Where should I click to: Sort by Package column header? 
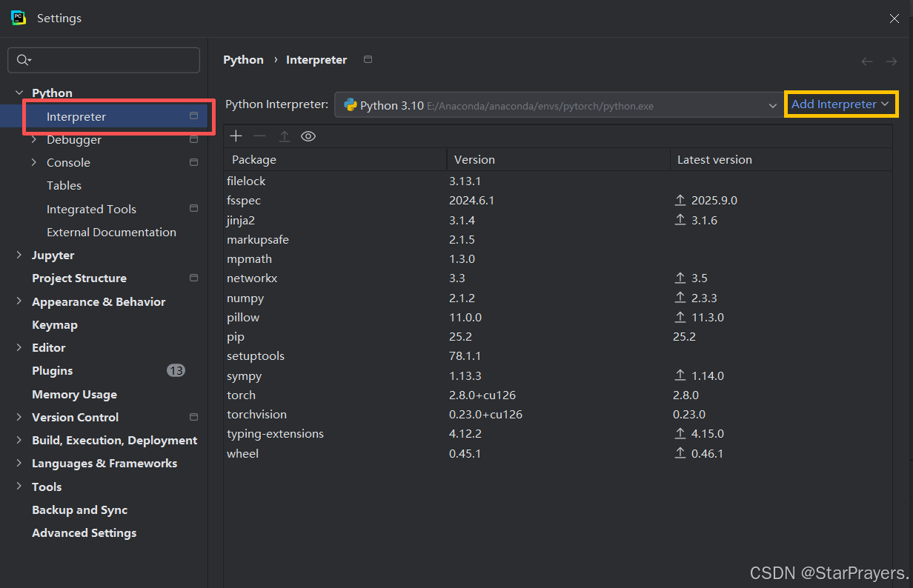pos(335,159)
